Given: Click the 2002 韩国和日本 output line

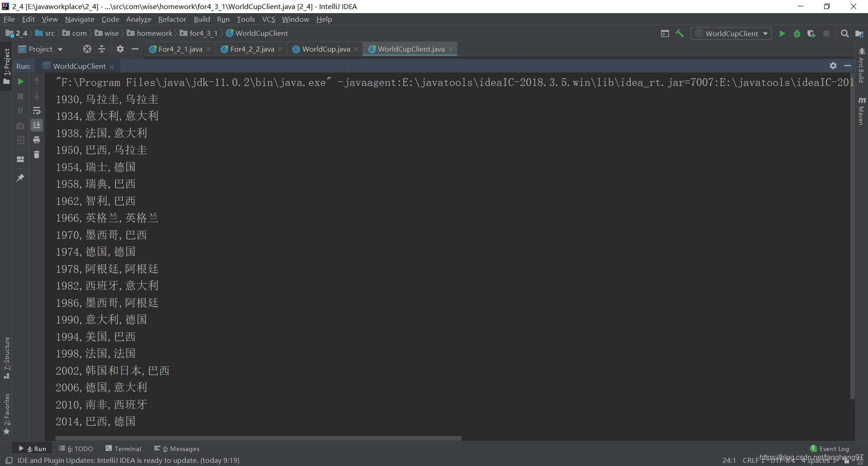Looking at the screenshot, I should tap(113, 371).
